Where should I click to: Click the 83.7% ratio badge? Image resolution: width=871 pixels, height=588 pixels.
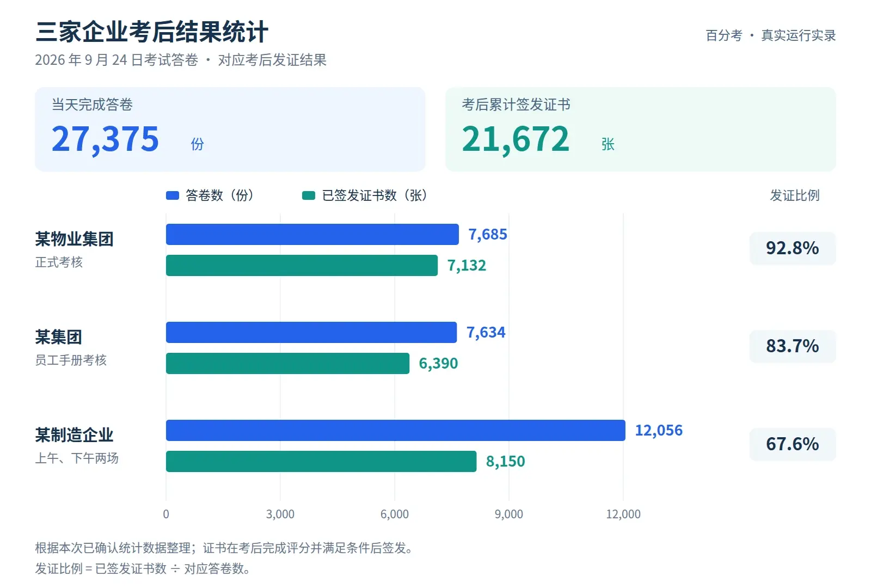(793, 346)
